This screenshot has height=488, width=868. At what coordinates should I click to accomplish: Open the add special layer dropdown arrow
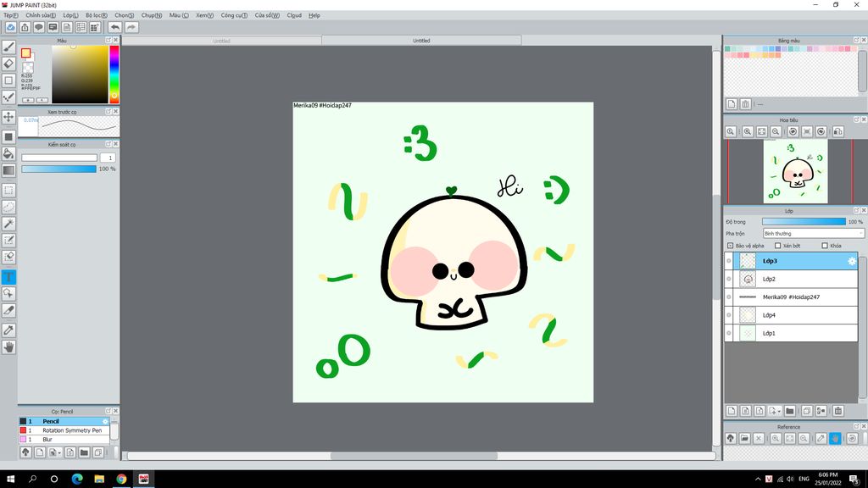780,411
